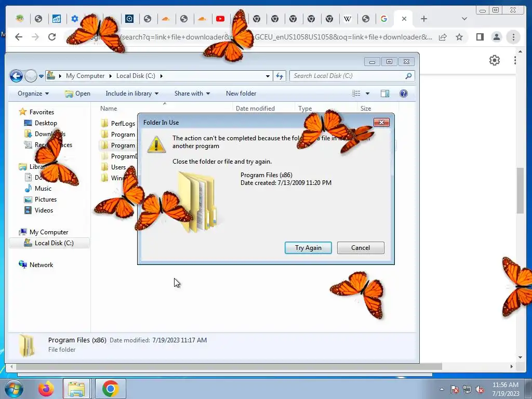Select Users folder
The image size is (532, 399).
114,167
